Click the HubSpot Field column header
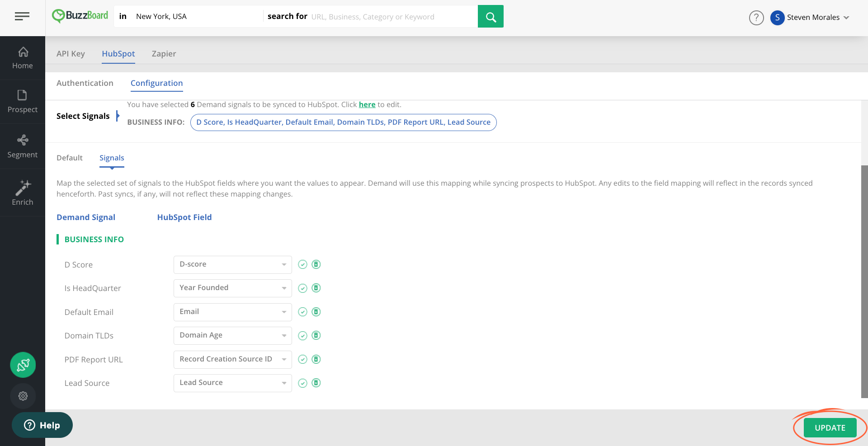 (x=184, y=217)
